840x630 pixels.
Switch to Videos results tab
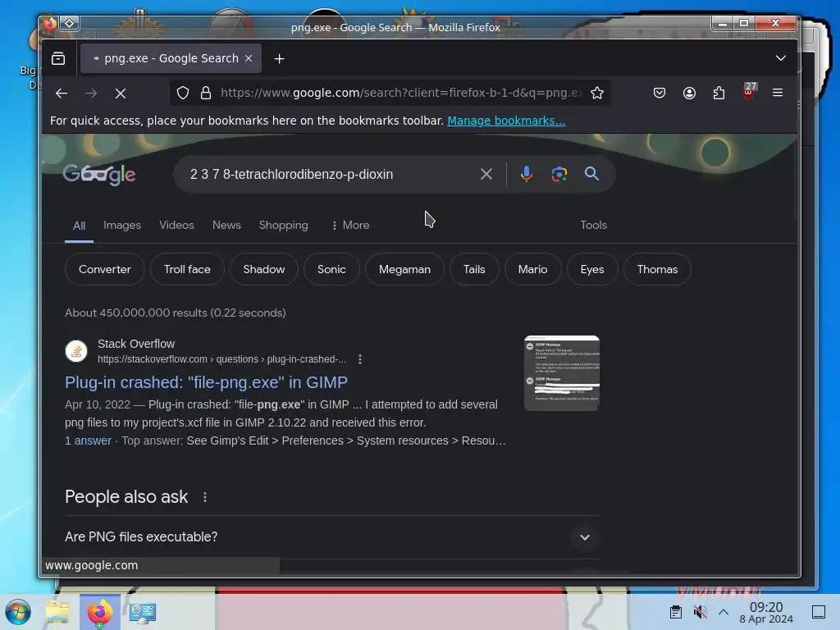pos(176,225)
